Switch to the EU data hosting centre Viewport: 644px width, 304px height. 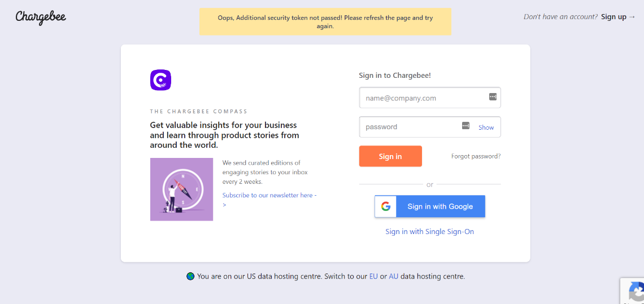(x=373, y=276)
